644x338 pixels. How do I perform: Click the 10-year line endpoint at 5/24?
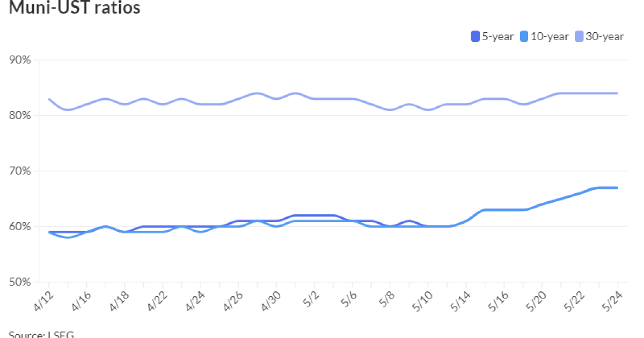(617, 188)
